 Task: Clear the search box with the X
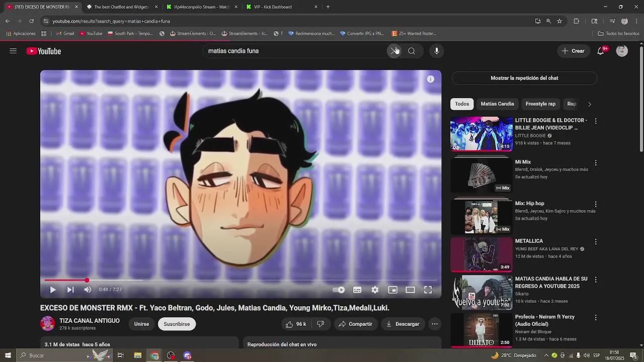tap(394, 51)
